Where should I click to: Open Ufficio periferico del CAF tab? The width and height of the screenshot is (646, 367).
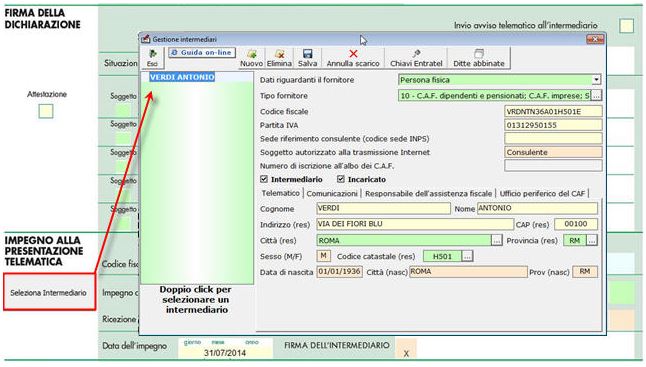[x=542, y=193]
